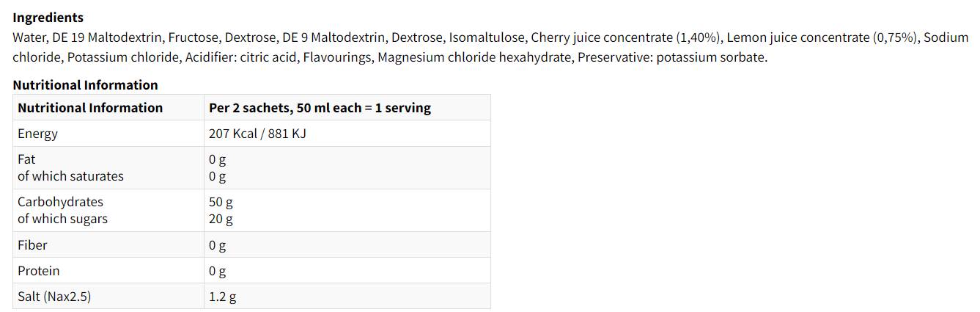This screenshot has width=980, height=312.
Task: Click the Salt (Nax2.5) label
Action: [x=54, y=297]
